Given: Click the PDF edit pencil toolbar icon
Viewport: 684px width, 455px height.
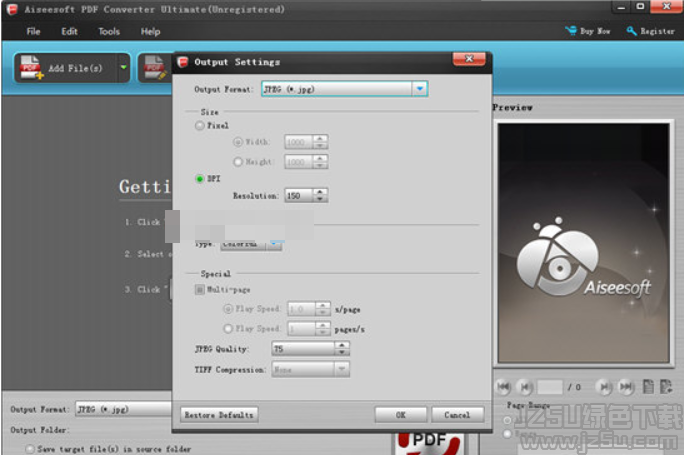Looking at the screenshot, I should point(155,68).
